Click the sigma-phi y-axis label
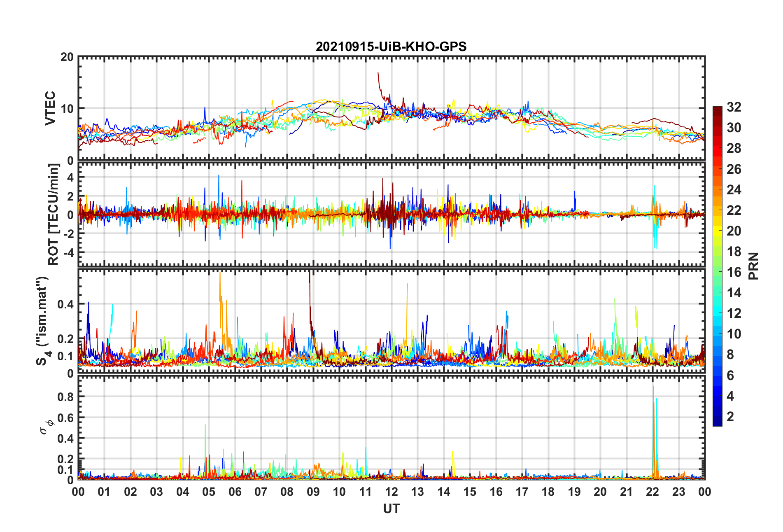The image size is (783, 532). click(x=46, y=427)
